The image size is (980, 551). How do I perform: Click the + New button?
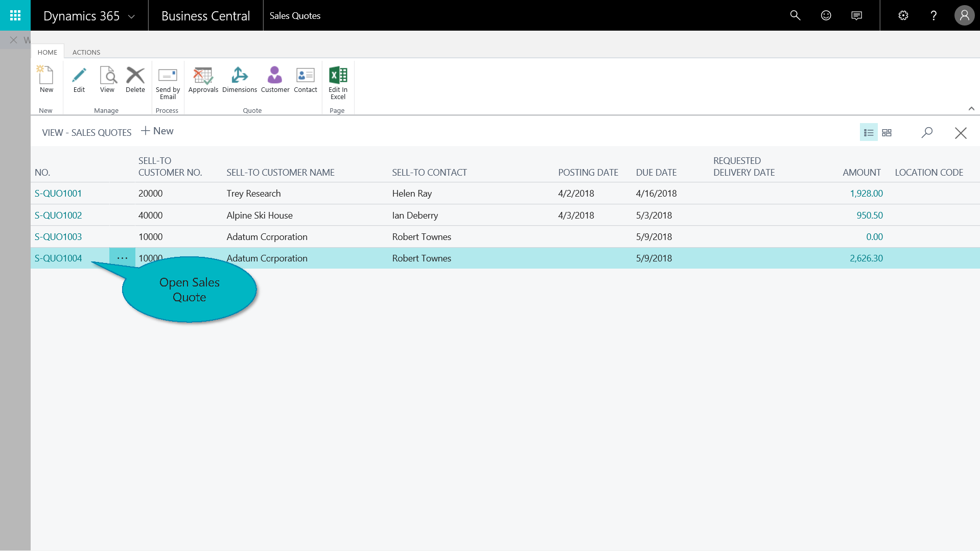pos(157,131)
